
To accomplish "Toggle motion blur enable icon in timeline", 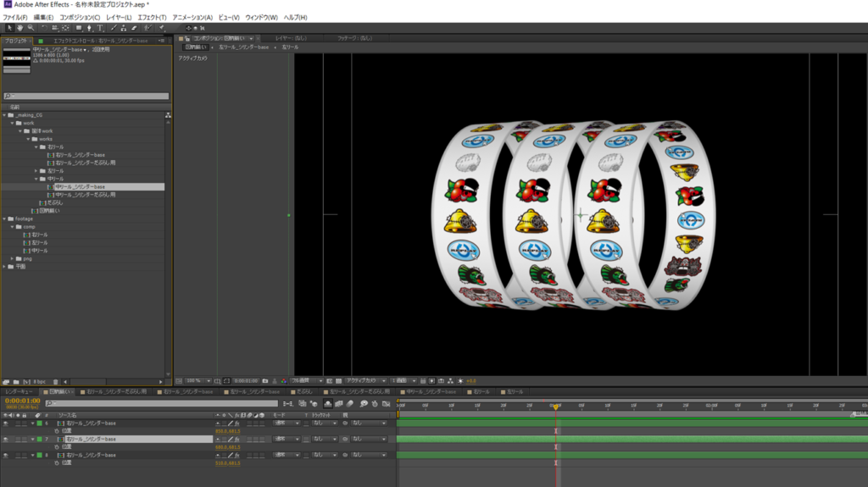I will [x=350, y=404].
